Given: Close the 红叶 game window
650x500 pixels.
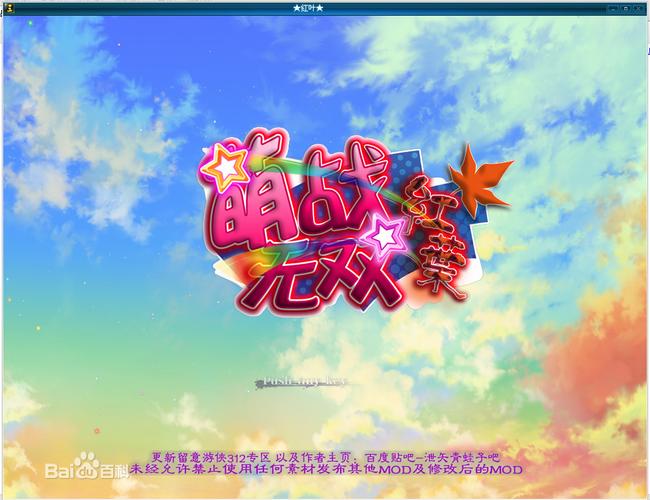Looking at the screenshot, I should [640, 7].
